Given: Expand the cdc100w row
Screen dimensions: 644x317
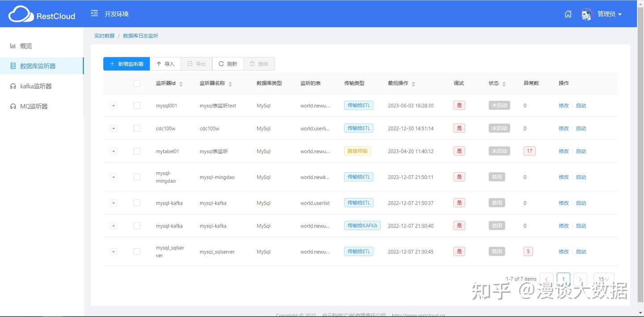Looking at the screenshot, I should pyautogui.click(x=114, y=129).
